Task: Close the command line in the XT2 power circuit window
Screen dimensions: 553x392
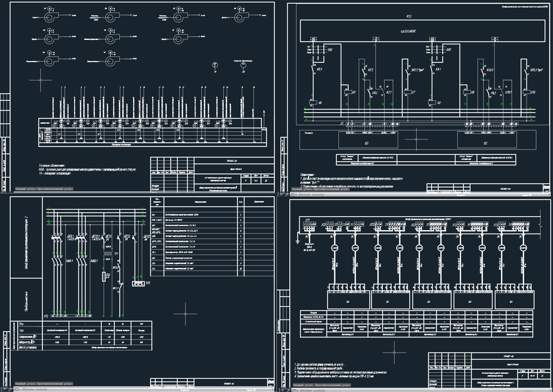Action: pos(5,389)
